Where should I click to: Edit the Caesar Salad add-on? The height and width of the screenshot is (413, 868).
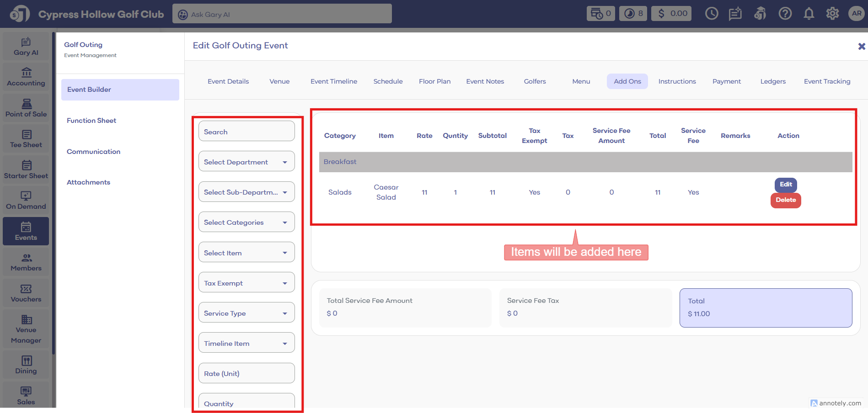(x=785, y=185)
